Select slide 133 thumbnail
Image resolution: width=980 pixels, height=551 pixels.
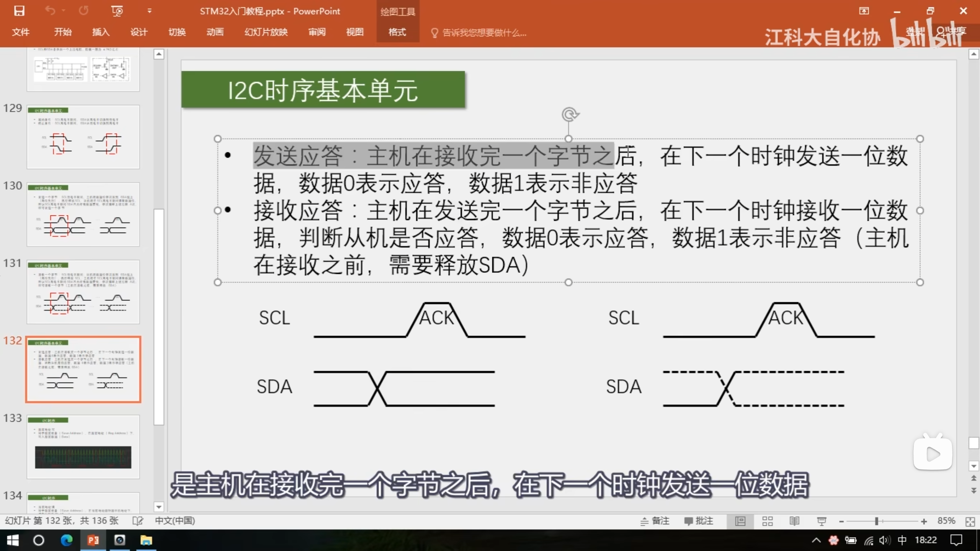pos(83,447)
